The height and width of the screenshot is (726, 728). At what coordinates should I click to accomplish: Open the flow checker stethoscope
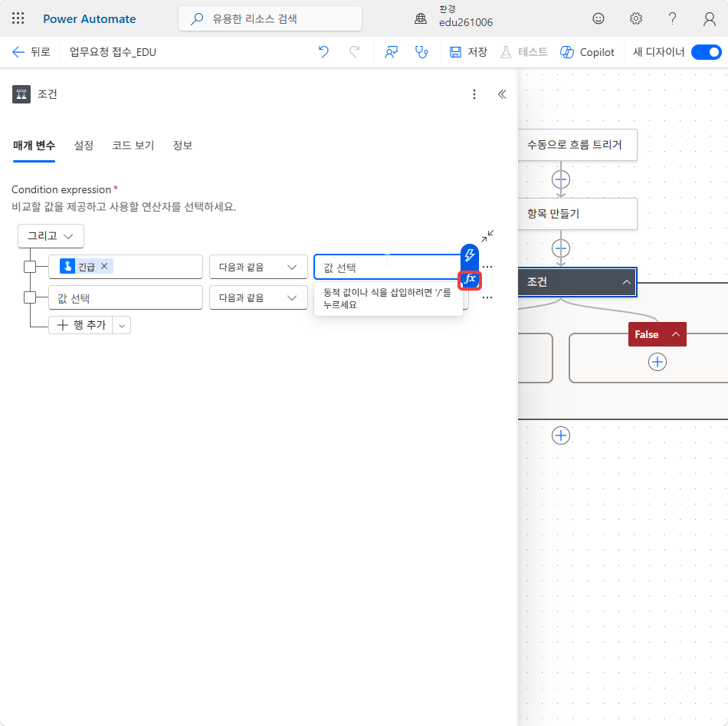coord(421,52)
